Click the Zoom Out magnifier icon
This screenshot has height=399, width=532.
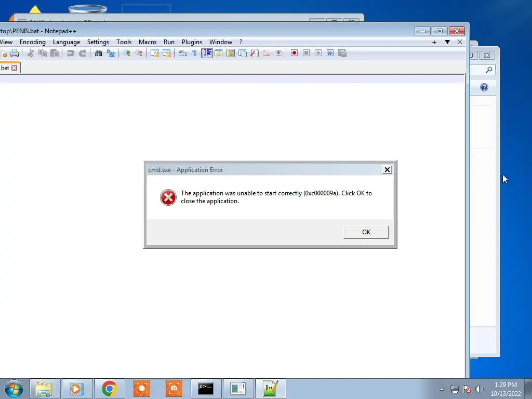click(x=139, y=54)
